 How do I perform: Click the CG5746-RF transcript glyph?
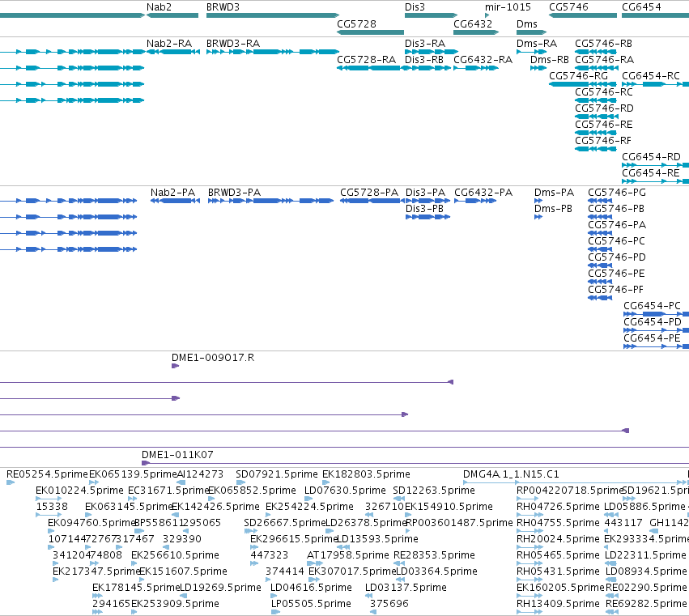[596, 149]
